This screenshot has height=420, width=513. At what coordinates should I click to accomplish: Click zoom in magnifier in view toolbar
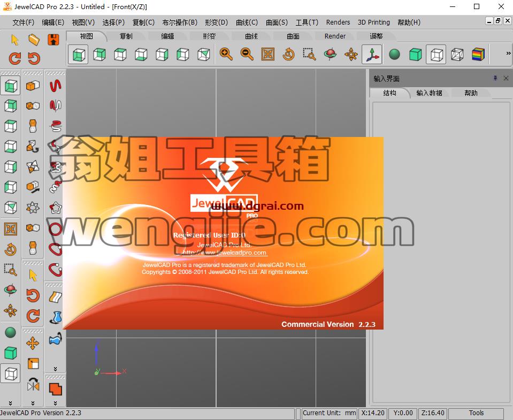226,54
